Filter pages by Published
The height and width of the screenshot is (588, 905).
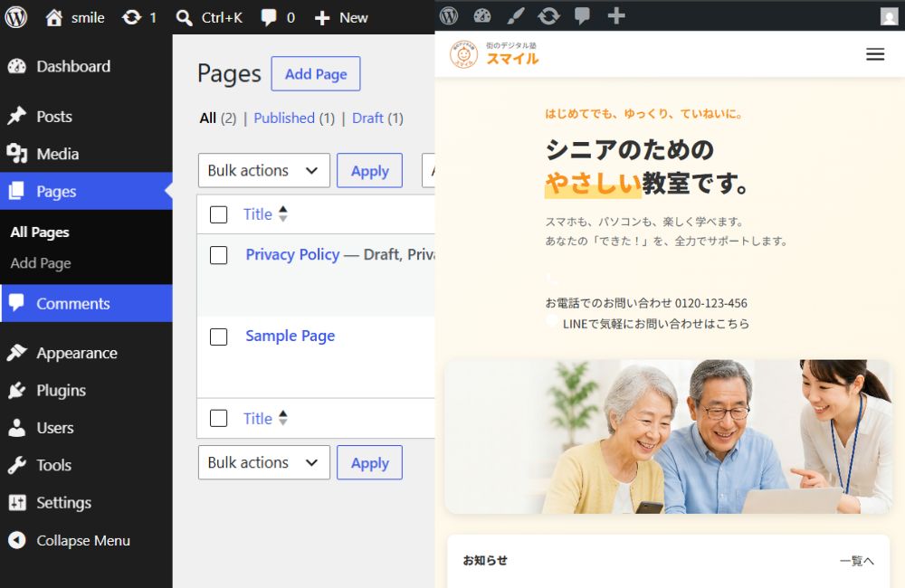point(284,119)
